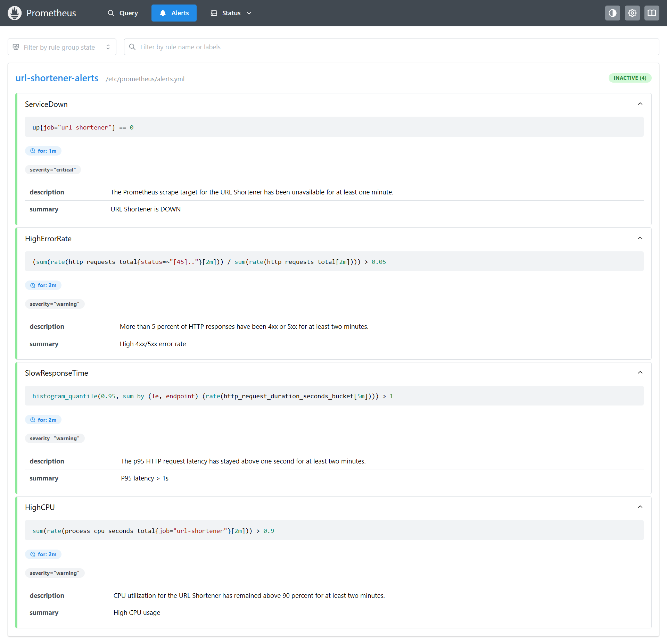
Task: Open the documentation book icon
Action: (x=652, y=13)
